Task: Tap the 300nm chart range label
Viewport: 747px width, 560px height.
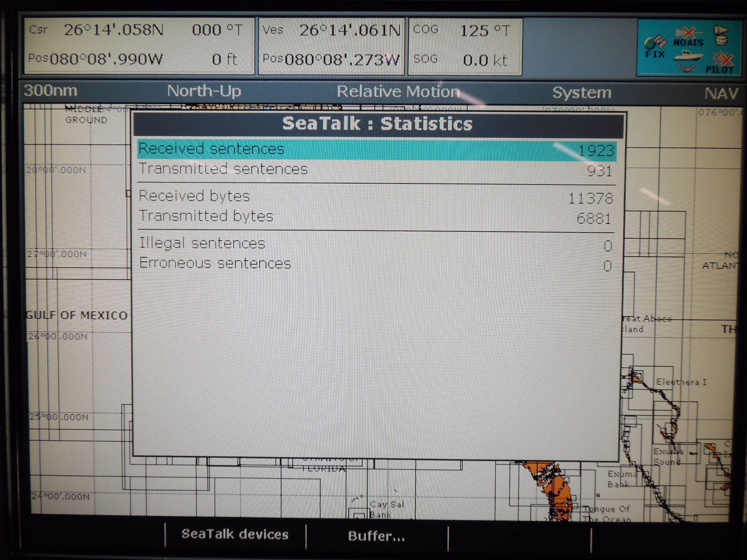Action: 50,91
